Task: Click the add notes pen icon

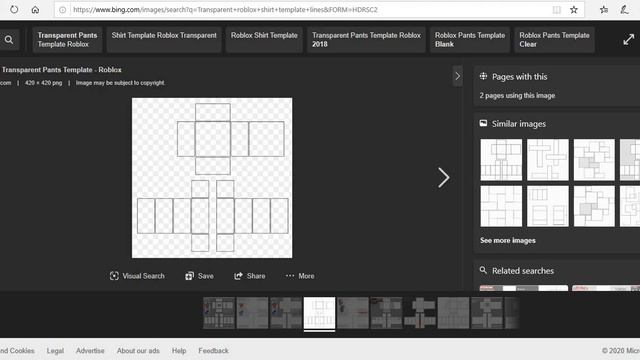Action: (624, 10)
